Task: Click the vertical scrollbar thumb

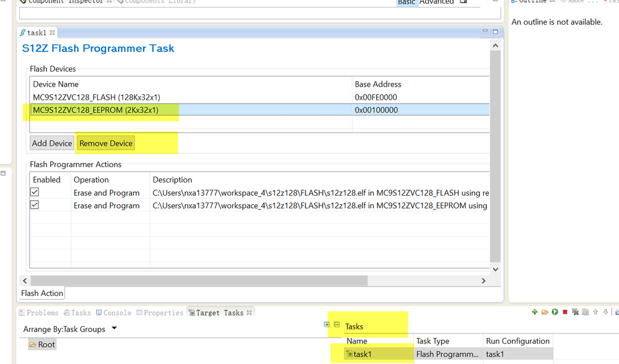Action: coord(496,156)
